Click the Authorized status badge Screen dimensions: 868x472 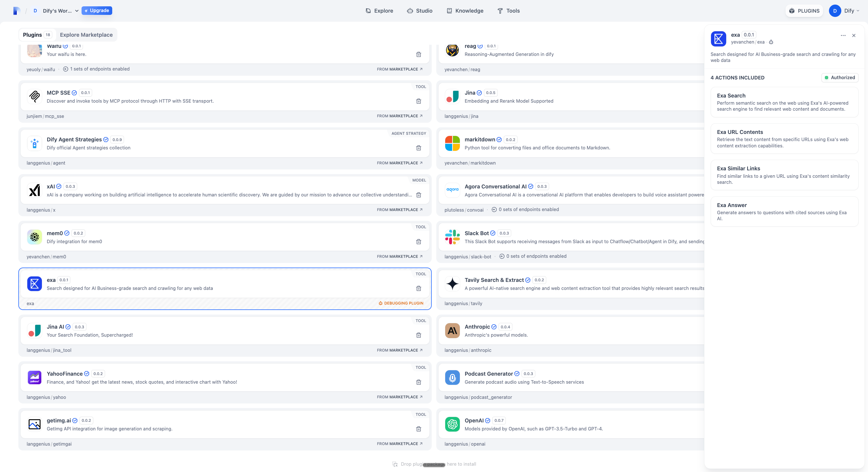pos(840,77)
